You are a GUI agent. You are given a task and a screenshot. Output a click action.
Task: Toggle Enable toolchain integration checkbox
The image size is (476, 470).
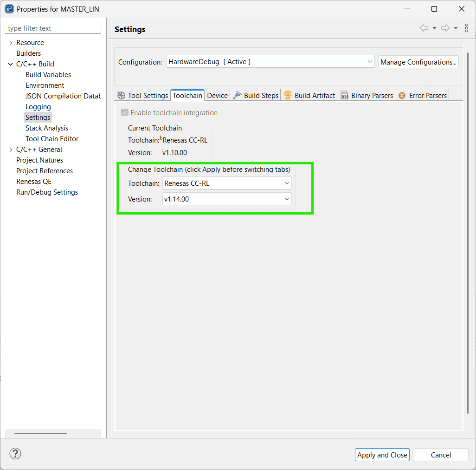click(125, 113)
